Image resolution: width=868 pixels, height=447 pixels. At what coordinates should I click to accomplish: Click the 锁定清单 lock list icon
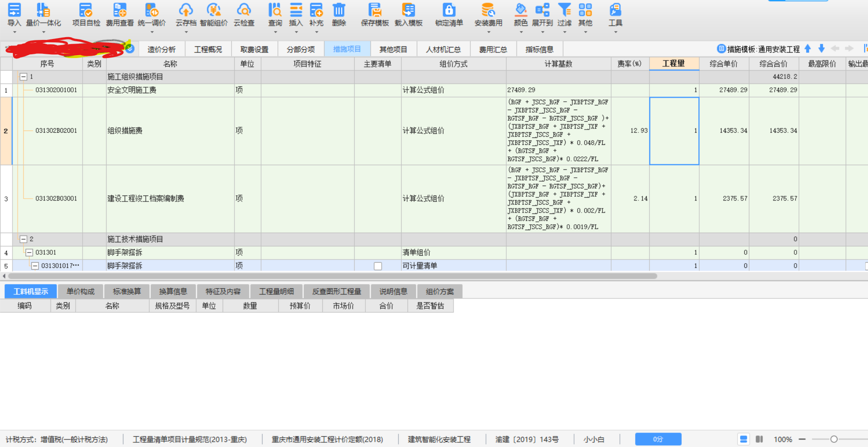coord(449,10)
